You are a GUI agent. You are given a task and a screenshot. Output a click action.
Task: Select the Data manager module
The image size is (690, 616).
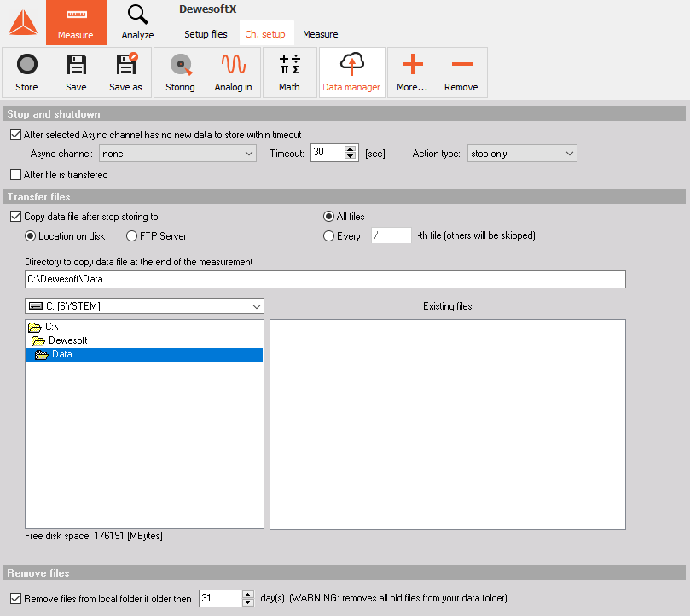pyautogui.click(x=351, y=73)
